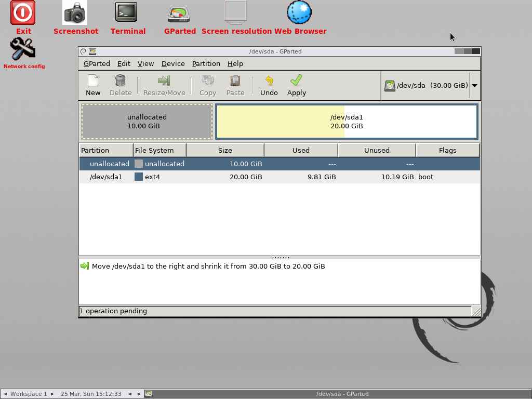532x399 pixels.
Task: Click the Copy partition icon
Action: click(x=207, y=85)
